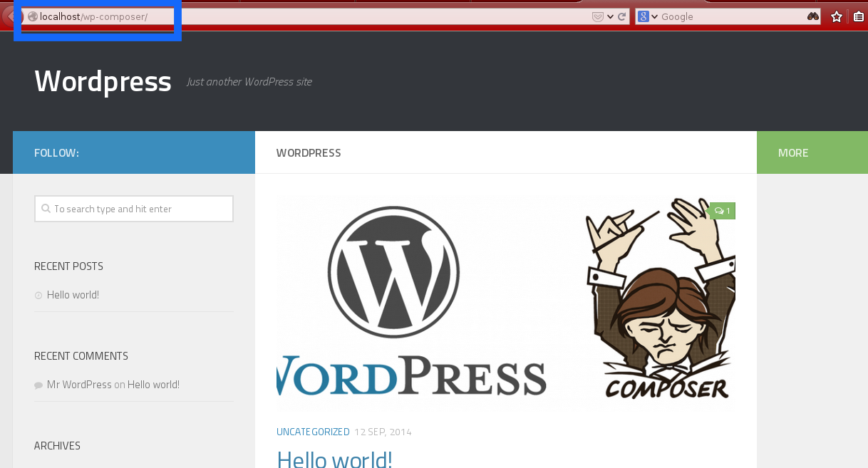Screen dimensions: 868x468
Task: Click the 'Just another WordPress site' tagline
Action: (249, 82)
